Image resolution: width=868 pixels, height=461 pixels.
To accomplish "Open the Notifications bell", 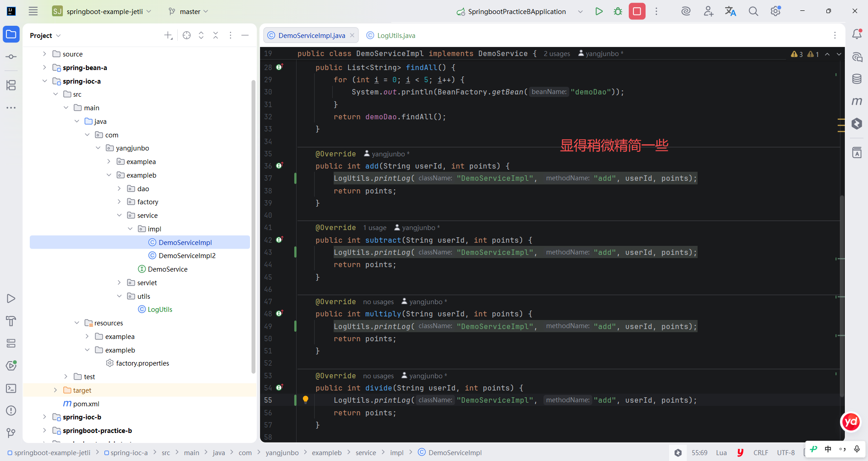I will click(857, 34).
